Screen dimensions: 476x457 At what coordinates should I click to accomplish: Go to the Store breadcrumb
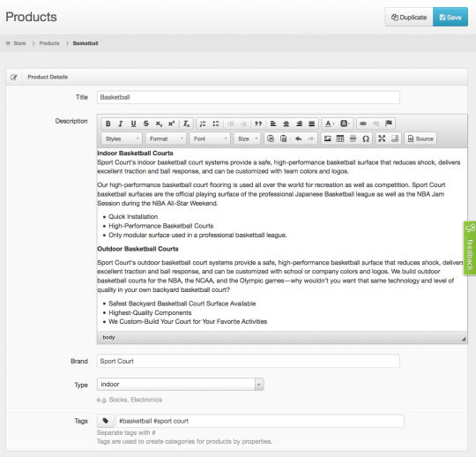[x=19, y=43]
